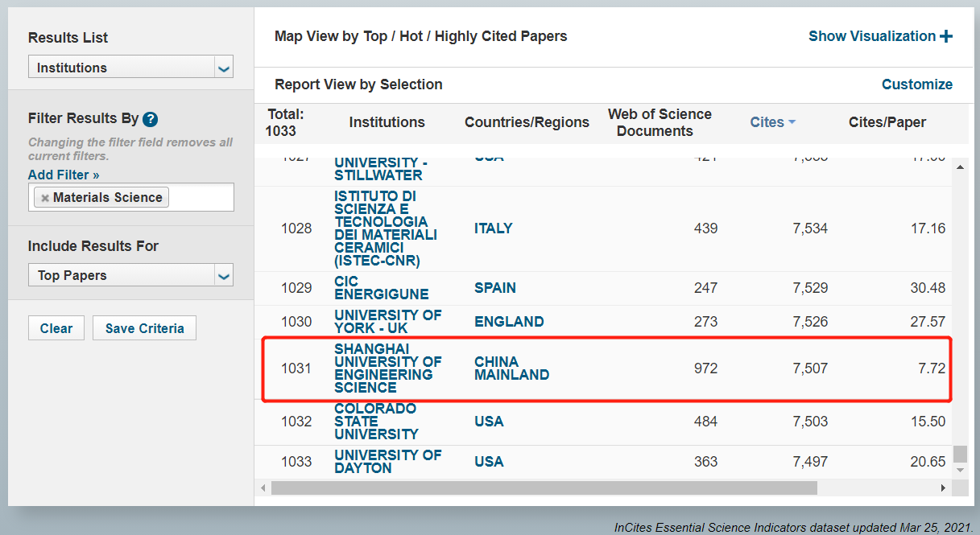
Task: Click Show Visualization link
Action: 872,36
